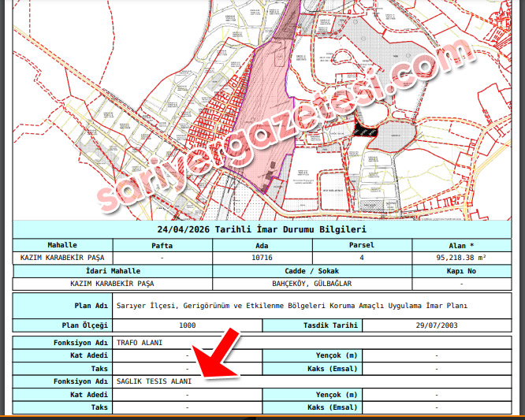
Task: Select the BAHÇEKÖY, GÜLBAĞLAR street cell
Action: click(x=311, y=283)
